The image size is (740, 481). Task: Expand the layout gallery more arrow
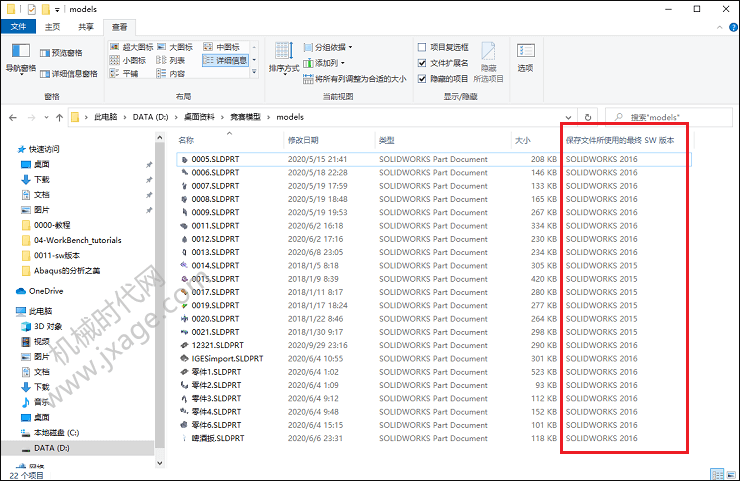254,72
